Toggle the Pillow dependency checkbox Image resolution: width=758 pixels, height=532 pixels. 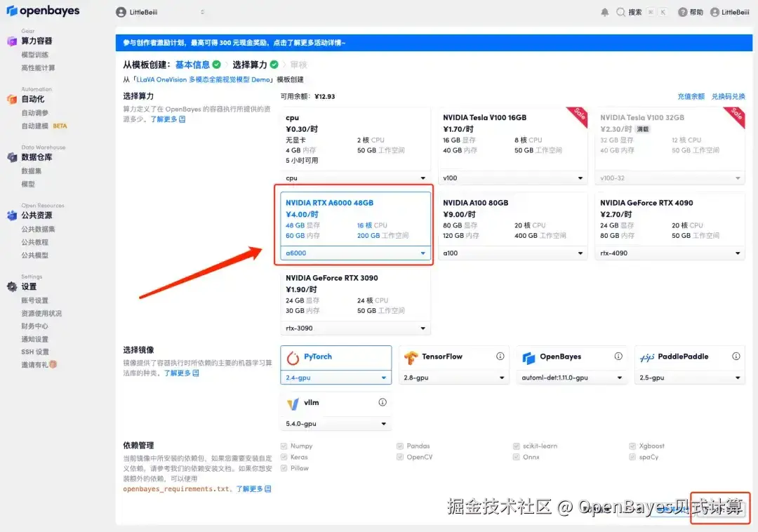click(x=284, y=468)
